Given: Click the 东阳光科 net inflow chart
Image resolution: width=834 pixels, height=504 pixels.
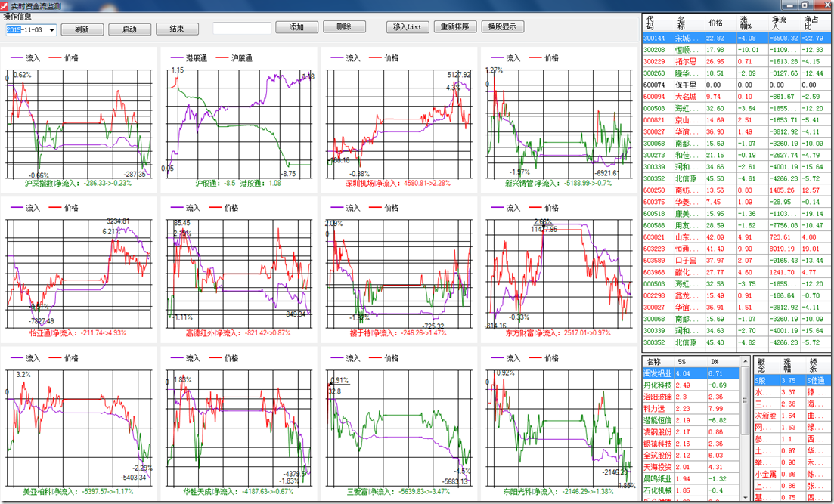Looking at the screenshot, I should (x=559, y=422).
